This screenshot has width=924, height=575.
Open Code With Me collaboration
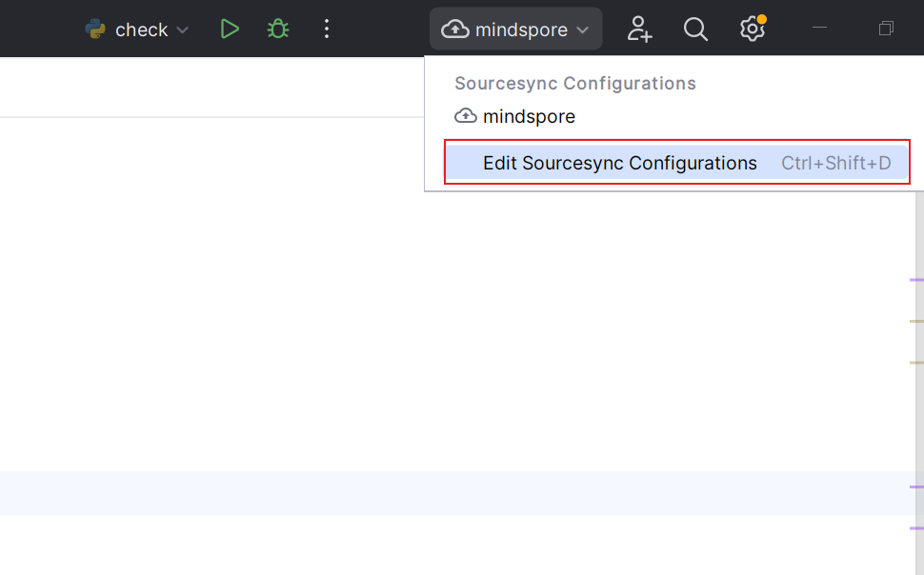point(639,29)
